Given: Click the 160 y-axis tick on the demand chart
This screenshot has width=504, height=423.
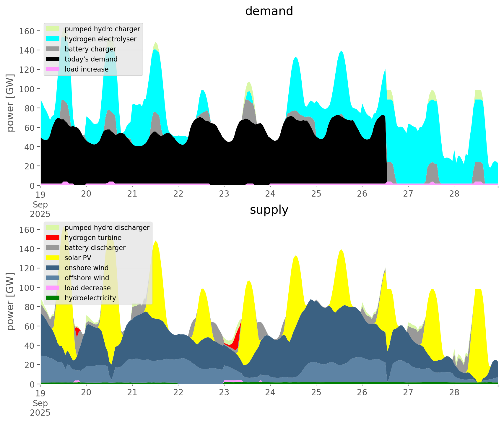Looking at the screenshot, I should [x=25, y=31].
